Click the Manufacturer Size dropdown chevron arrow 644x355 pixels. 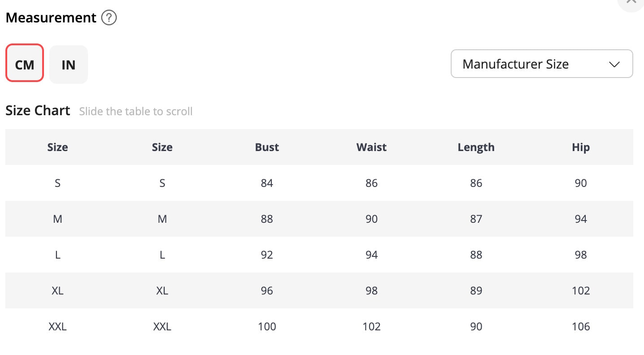click(x=614, y=65)
